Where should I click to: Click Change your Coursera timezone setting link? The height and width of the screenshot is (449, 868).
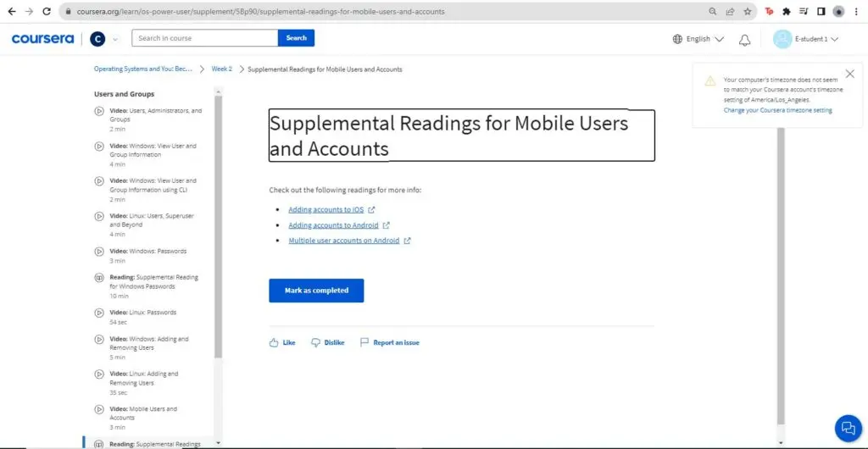coord(778,110)
